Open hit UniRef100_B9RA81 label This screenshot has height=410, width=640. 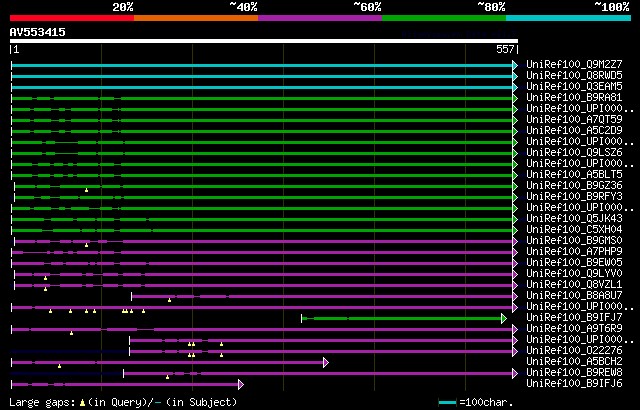tap(574, 98)
